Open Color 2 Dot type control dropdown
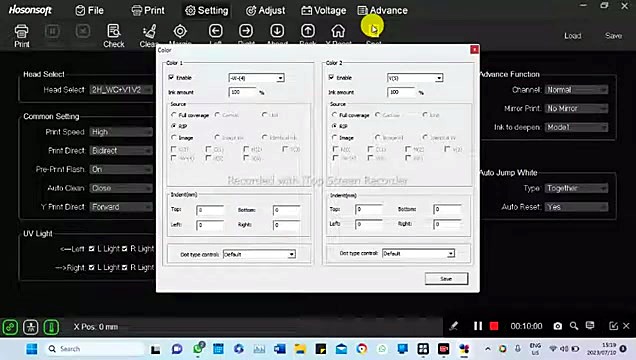636x360 pixels. click(x=418, y=253)
